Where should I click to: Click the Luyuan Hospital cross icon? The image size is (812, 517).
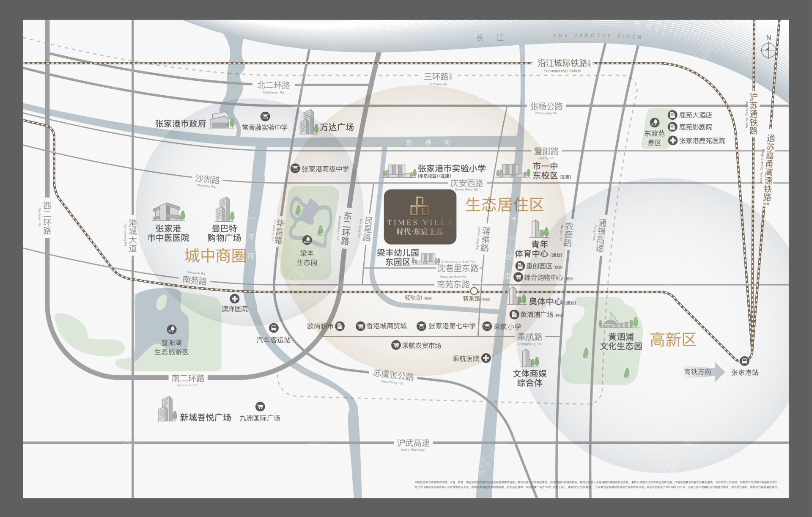tap(672, 140)
